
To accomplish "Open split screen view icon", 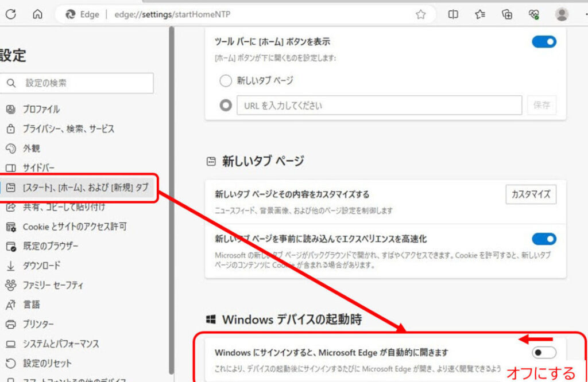I will (453, 15).
